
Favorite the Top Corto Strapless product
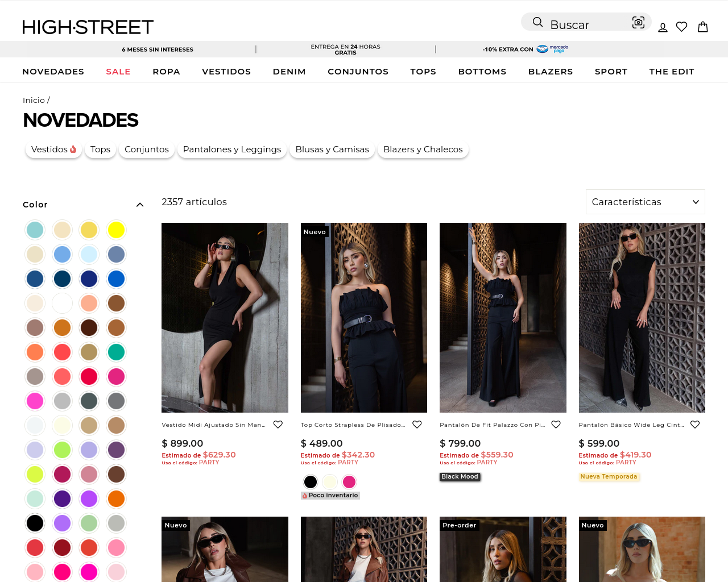[417, 425]
